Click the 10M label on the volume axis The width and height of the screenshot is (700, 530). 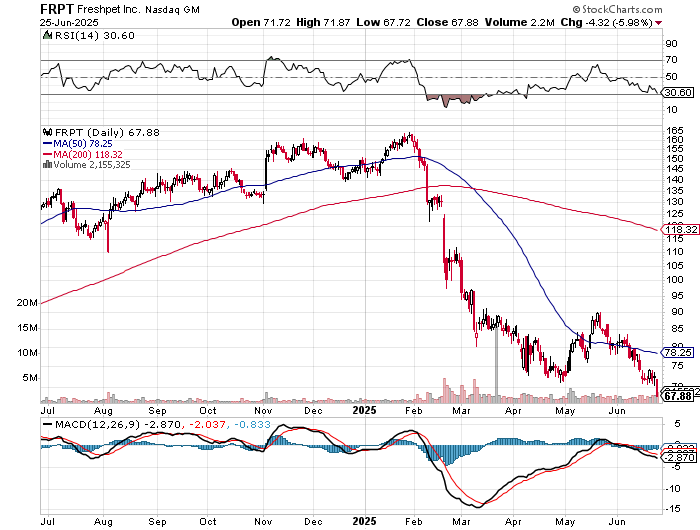click(27, 353)
